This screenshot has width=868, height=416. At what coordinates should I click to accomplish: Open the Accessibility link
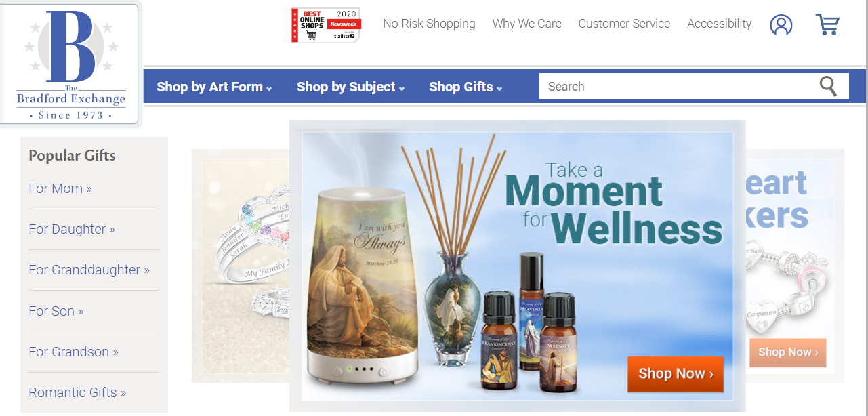pos(719,24)
